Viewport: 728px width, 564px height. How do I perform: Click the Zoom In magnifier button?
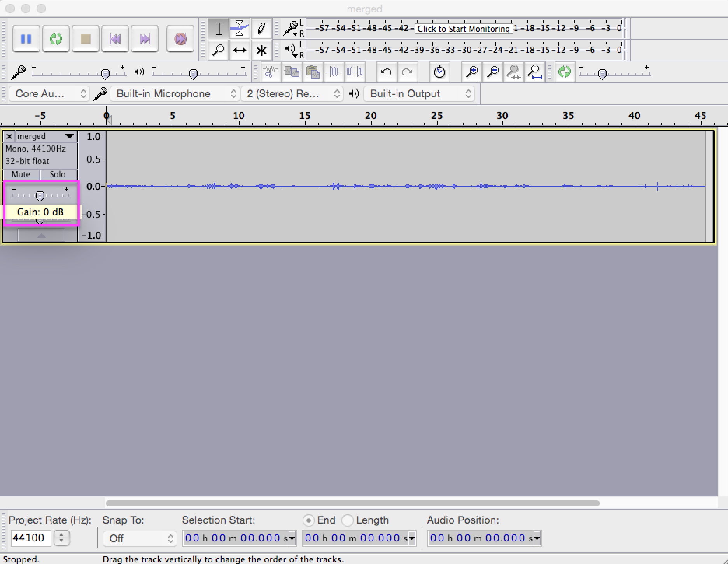(x=472, y=72)
